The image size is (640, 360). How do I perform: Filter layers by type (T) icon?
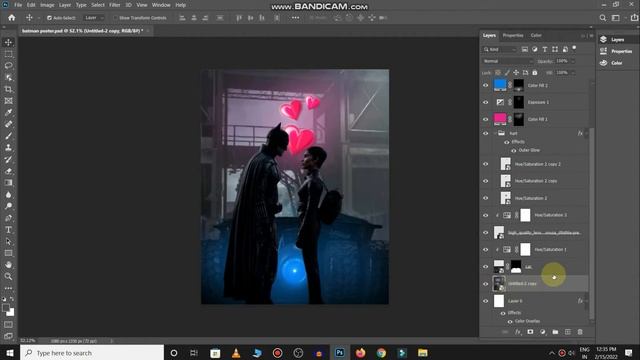tap(544, 49)
